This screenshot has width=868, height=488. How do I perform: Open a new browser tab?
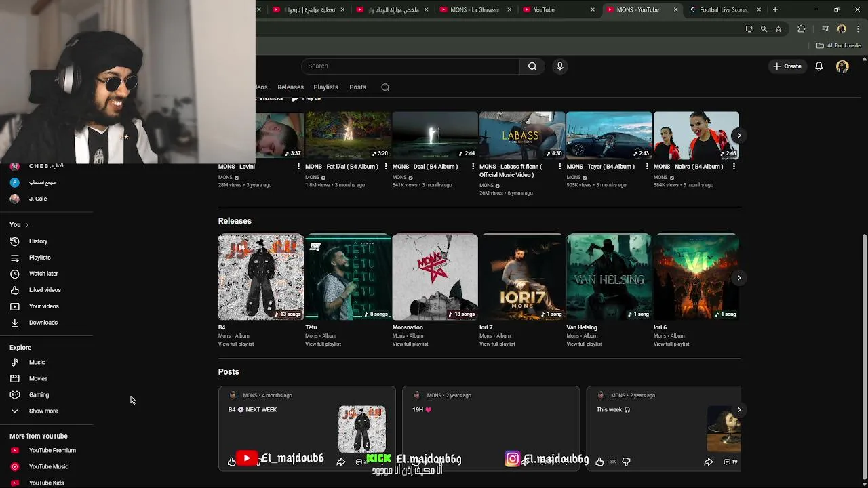pyautogui.click(x=775, y=9)
